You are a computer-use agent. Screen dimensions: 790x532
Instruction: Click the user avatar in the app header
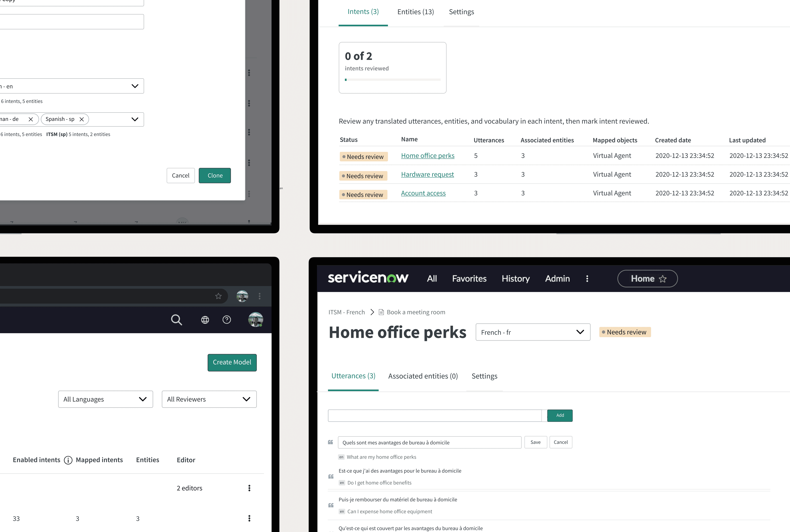pyautogui.click(x=255, y=320)
